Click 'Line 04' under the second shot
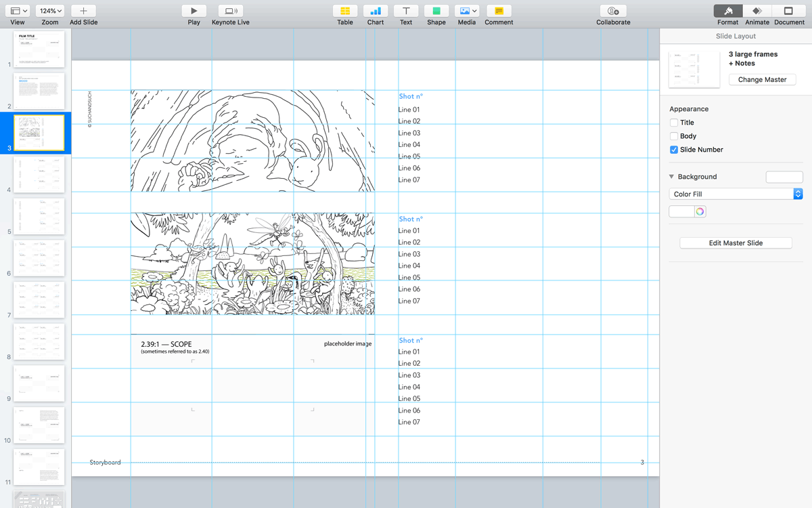 (x=409, y=266)
